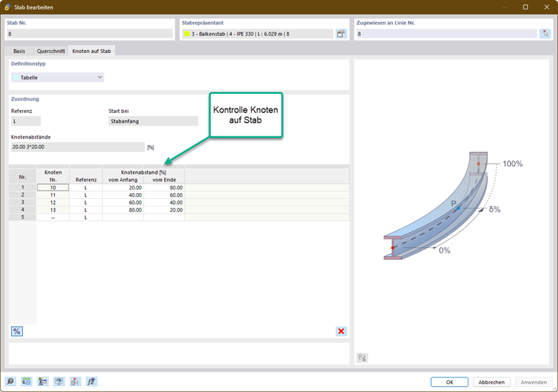Image resolution: width=558 pixels, height=392 pixels.
Task: Click the formula script icon
Action: coord(92,382)
